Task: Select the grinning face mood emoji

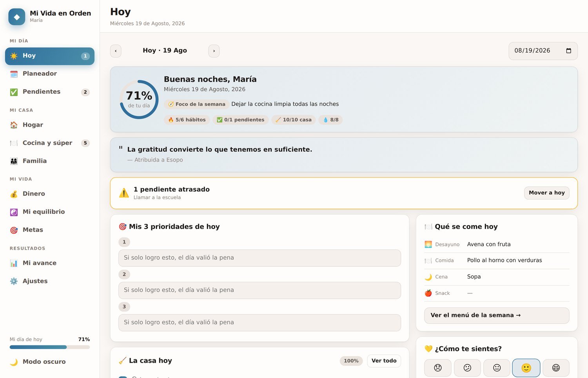Action: coord(556,368)
